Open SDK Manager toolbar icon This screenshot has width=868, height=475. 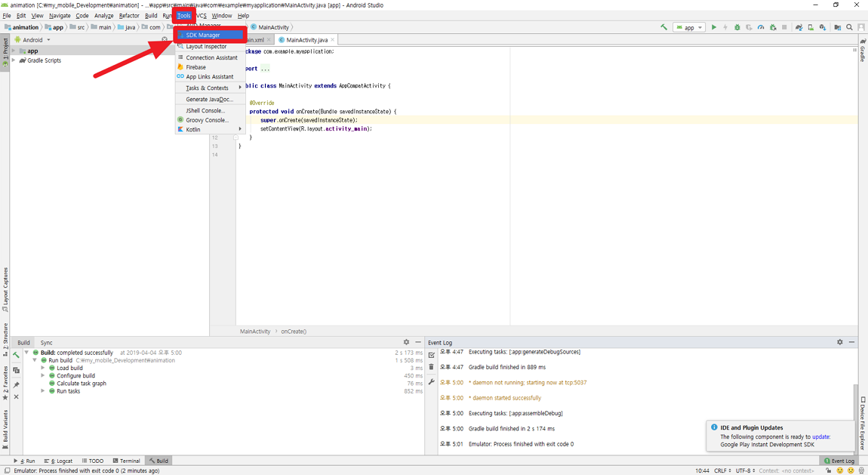(823, 27)
